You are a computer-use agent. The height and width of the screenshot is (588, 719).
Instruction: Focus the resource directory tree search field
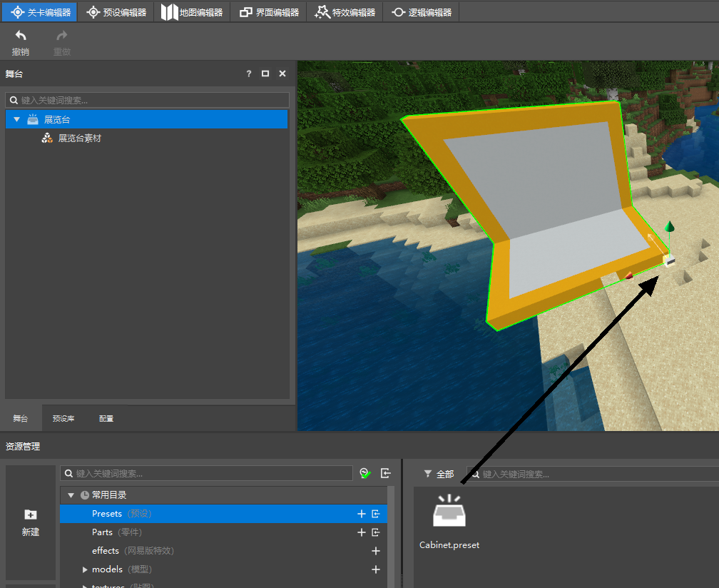point(206,473)
